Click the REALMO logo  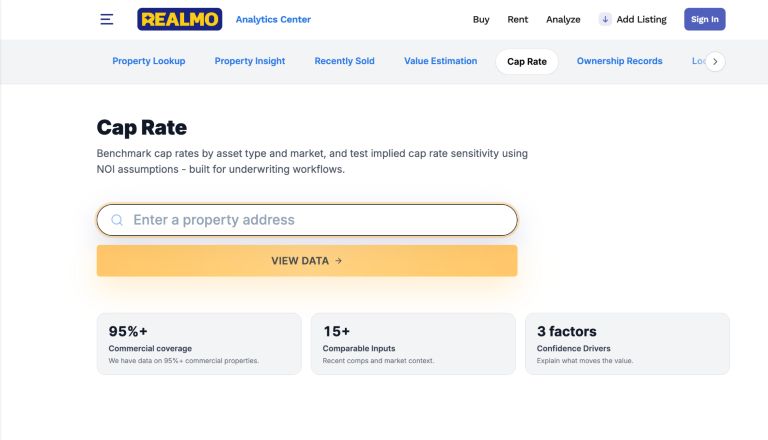180,19
